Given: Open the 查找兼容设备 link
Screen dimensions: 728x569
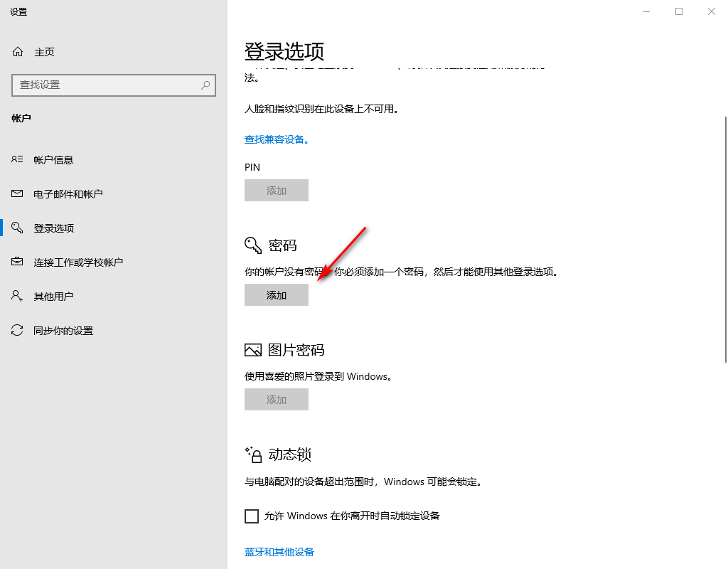Looking at the screenshot, I should click(x=277, y=140).
